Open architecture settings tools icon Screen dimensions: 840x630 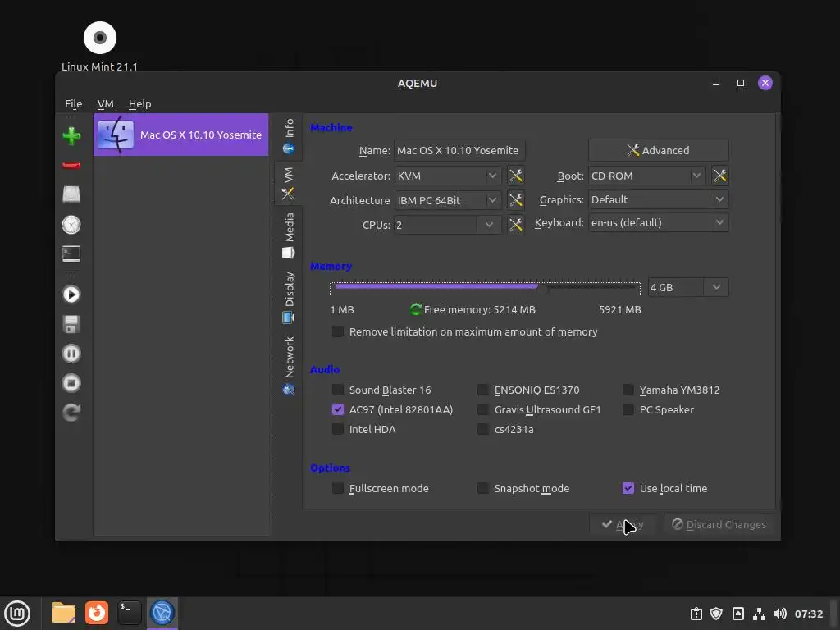(x=515, y=200)
